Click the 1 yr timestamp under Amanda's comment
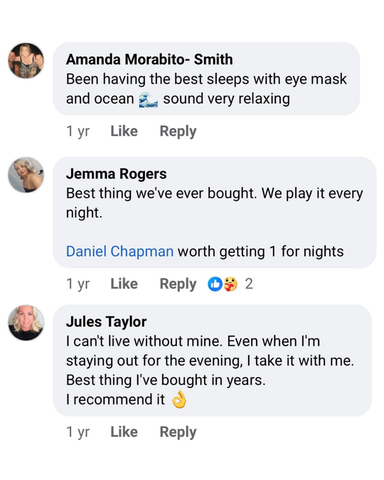This screenshot has width=384, height=480. 78,131
